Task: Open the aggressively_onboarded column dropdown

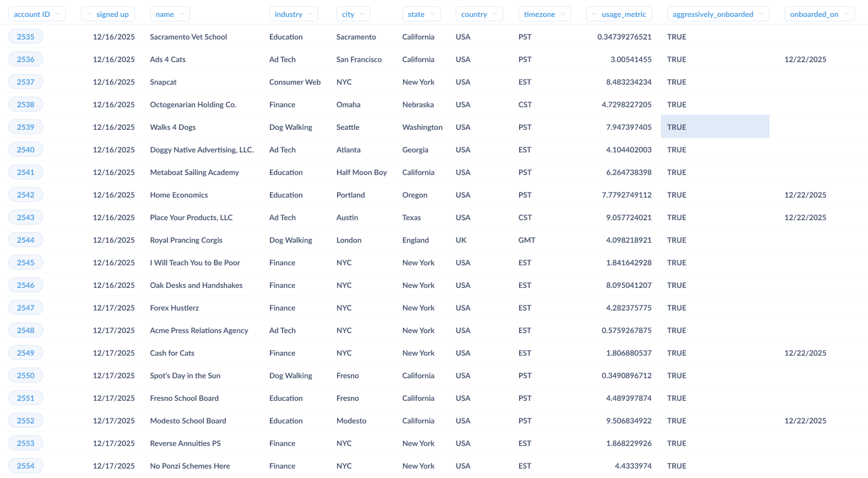Action: click(x=718, y=14)
